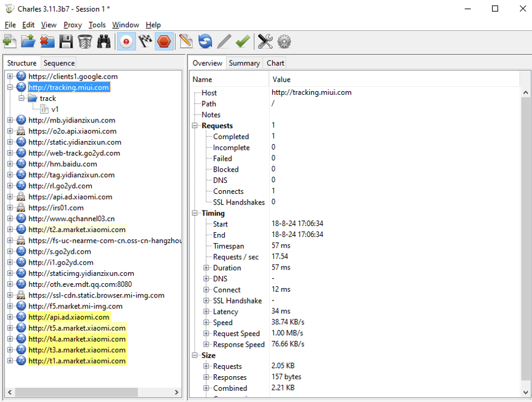Close the session with the red X folder icon
The image size is (532, 402).
[47, 41]
